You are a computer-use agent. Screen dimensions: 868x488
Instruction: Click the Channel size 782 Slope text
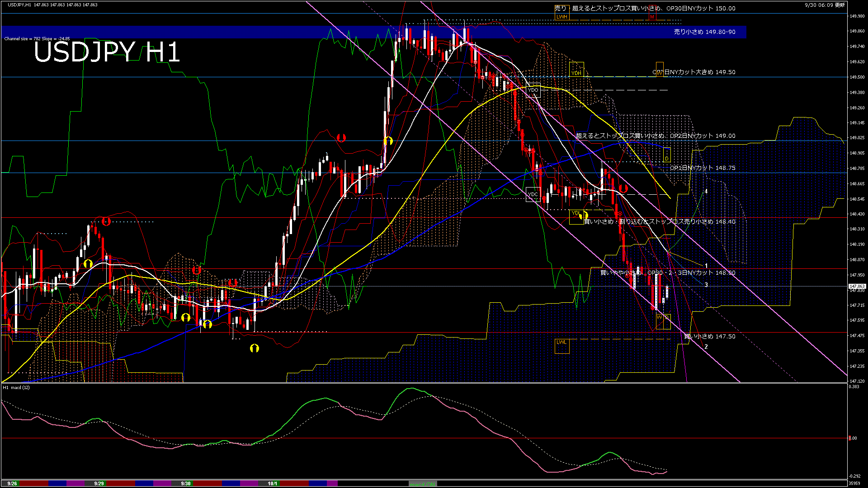pos(37,39)
